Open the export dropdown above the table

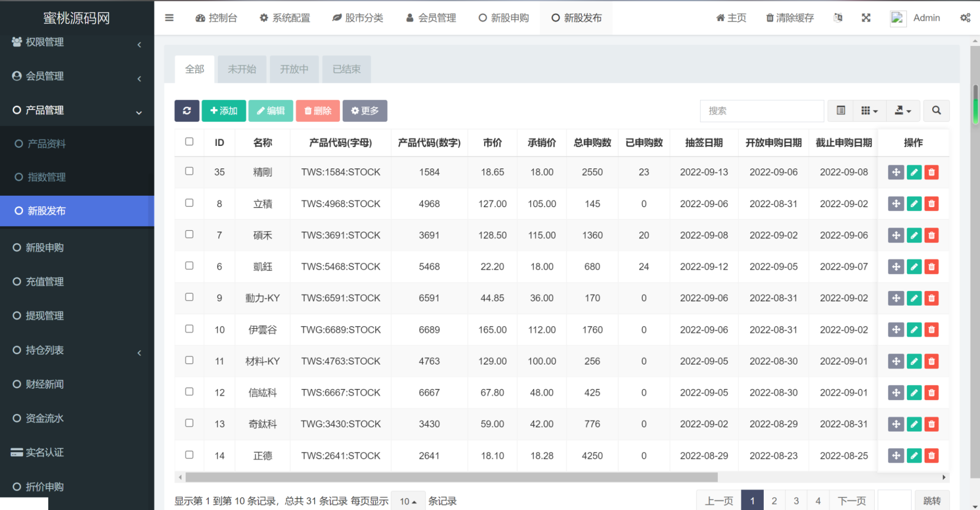tap(903, 111)
